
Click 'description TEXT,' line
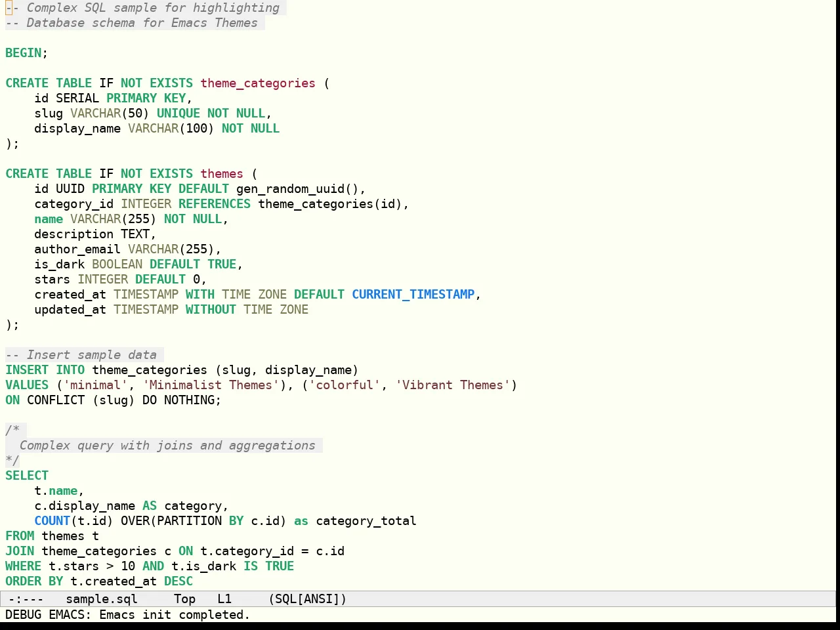pyautogui.click(x=95, y=234)
